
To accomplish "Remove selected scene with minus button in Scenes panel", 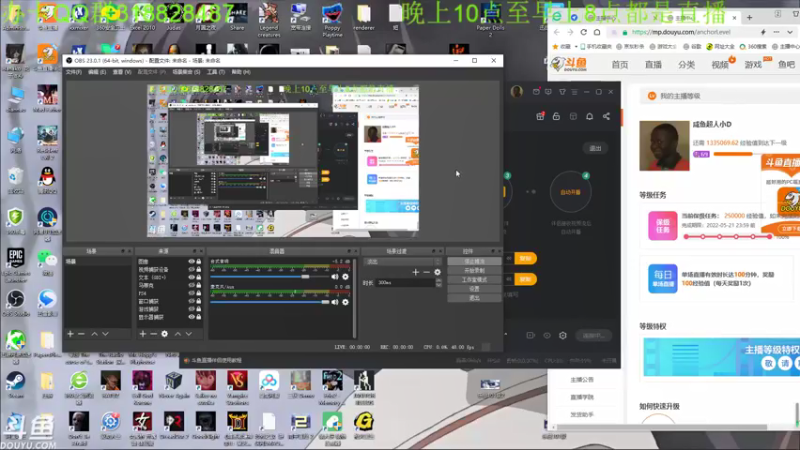I will coord(81,334).
